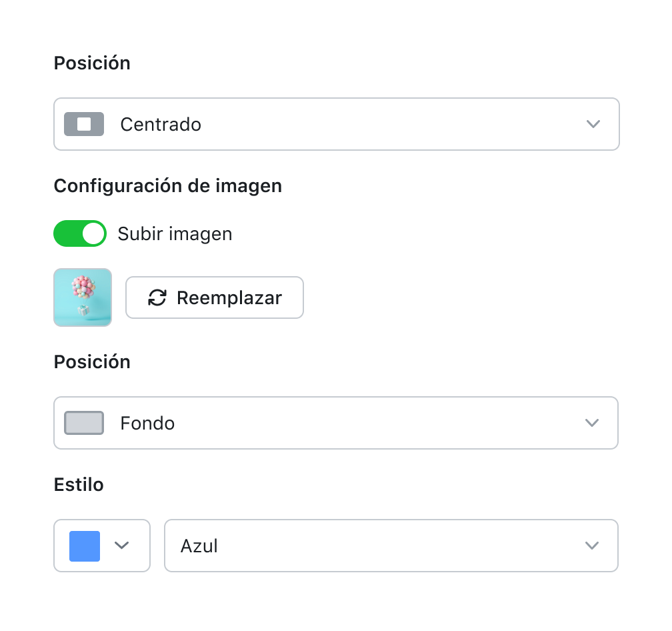Click the topmost Posición heading

(92, 63)
